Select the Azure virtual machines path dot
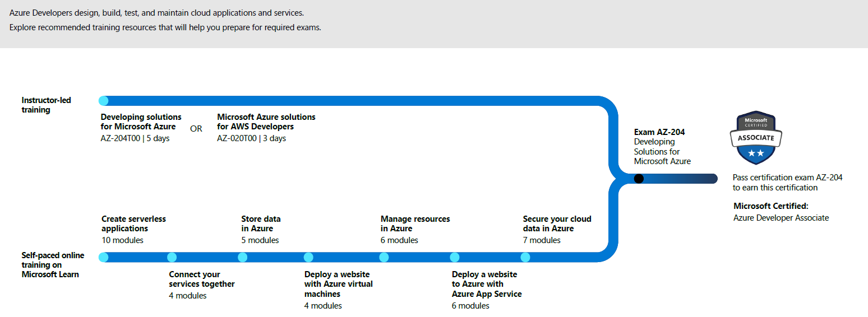This screenshot has width=868, height=317. (308, 257)
